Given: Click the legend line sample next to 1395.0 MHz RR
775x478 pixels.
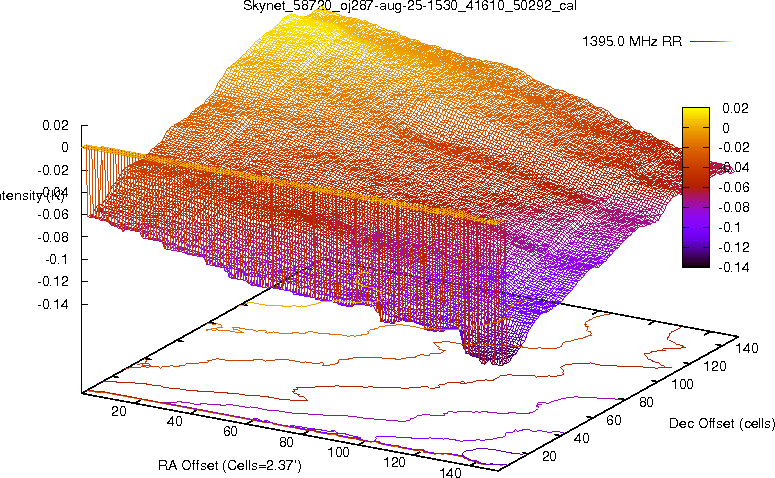Looking at the screenshot, I should [x=710, y=42].
